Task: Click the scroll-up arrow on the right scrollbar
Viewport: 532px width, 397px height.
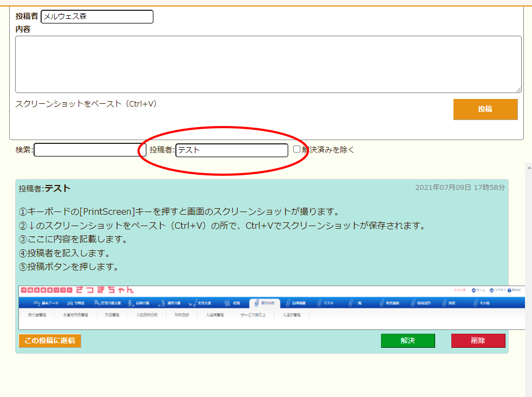Action: [x=528, y=168]
